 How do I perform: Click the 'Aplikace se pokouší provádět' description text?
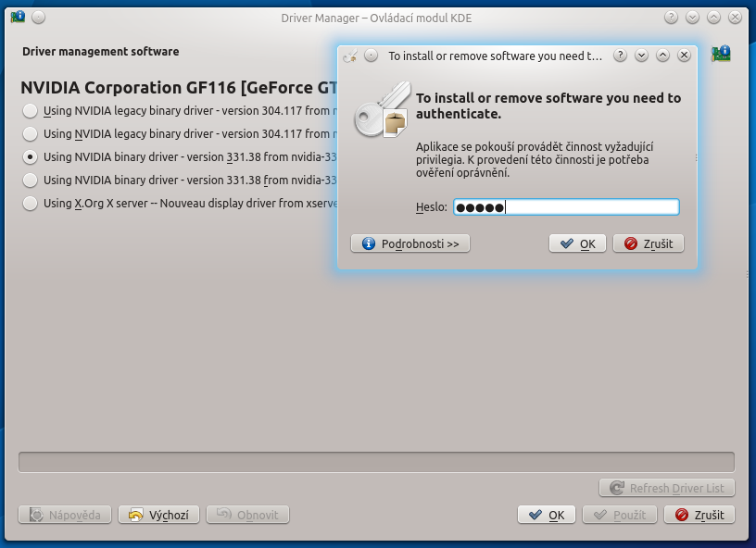coord(535,159)
